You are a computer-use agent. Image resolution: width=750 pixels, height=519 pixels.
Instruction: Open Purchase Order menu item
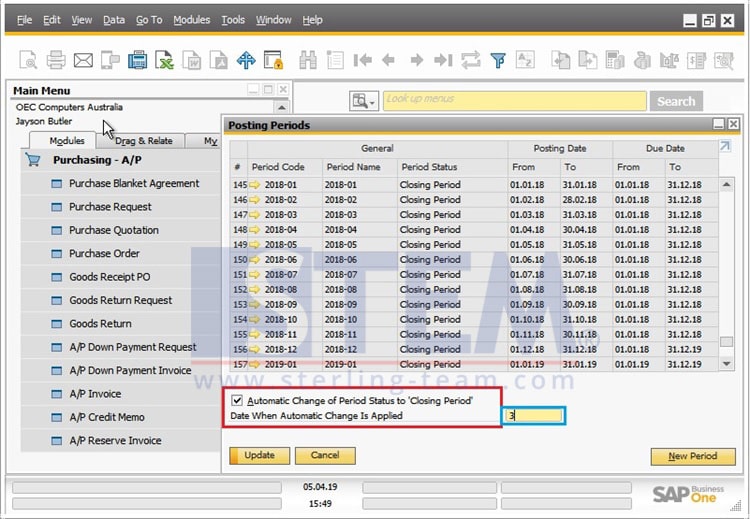pos(120,254)
